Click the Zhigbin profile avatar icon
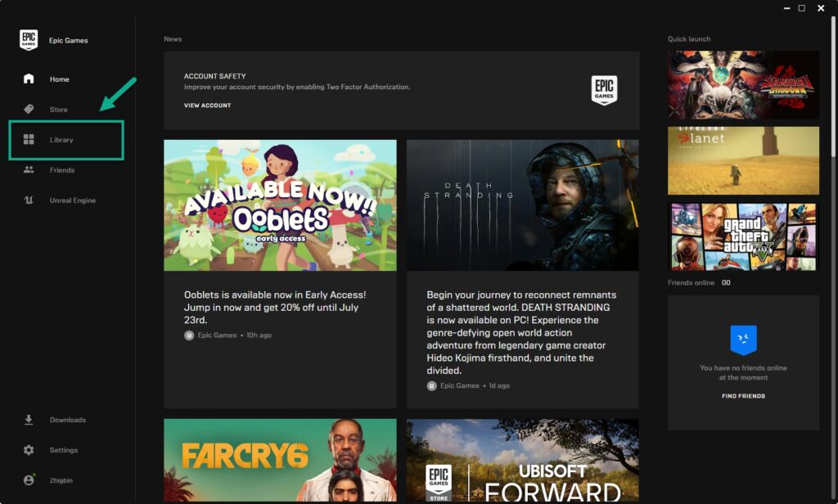 pos(29,480)
